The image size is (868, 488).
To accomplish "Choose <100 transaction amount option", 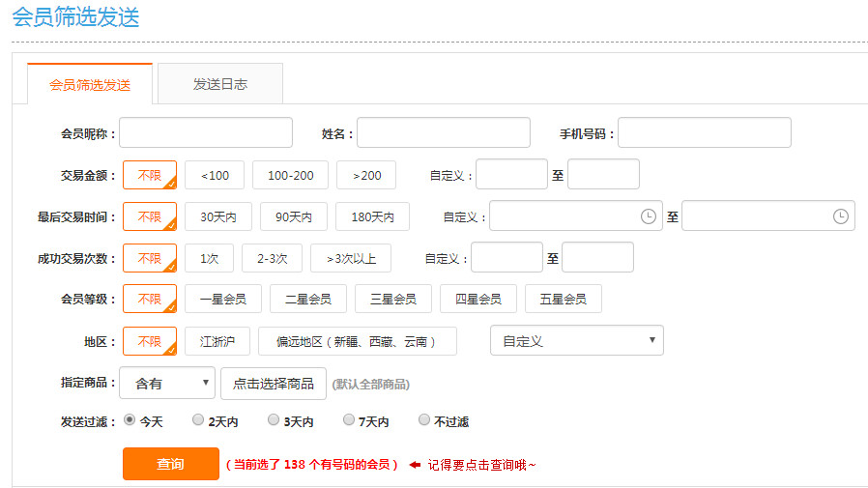I will (215, 175).
